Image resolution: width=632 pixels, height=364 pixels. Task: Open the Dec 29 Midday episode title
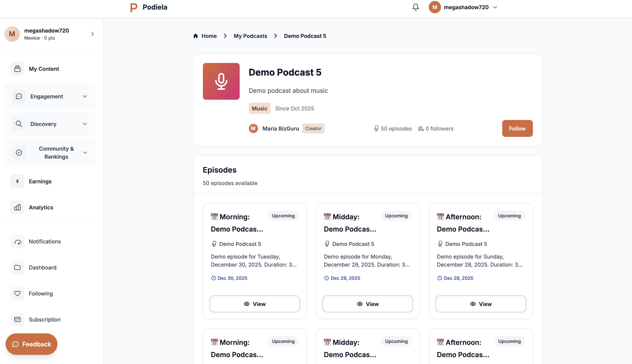pyautogui.click(x=350, y=223)
